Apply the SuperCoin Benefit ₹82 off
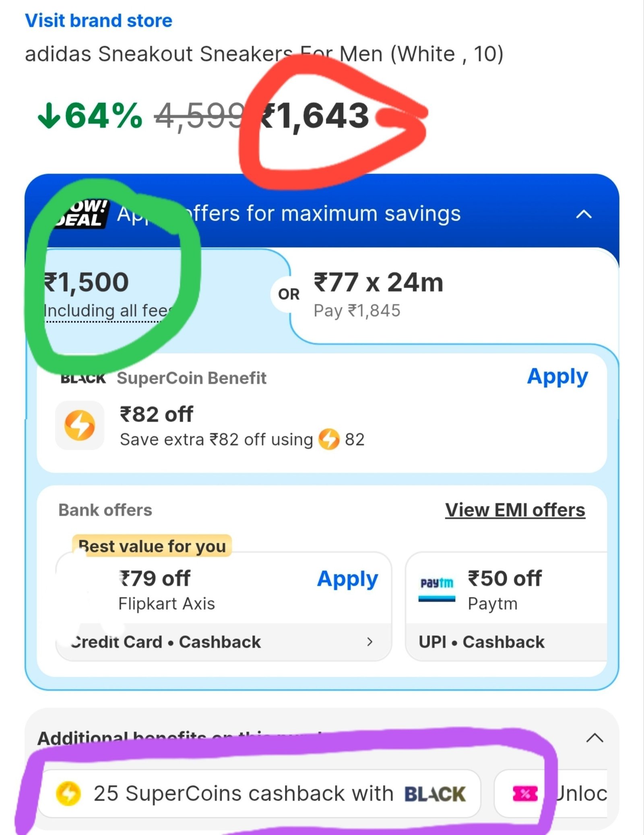 click(557, 377)
